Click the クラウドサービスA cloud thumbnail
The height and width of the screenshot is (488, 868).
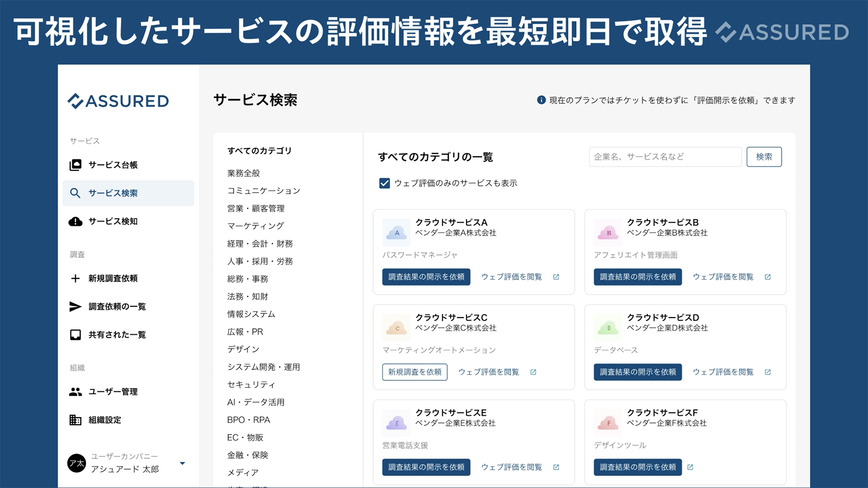click(x=396, y=233)
